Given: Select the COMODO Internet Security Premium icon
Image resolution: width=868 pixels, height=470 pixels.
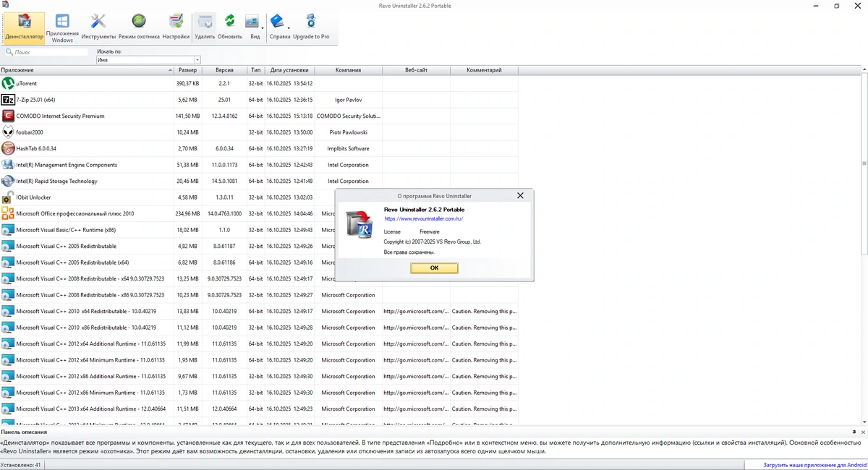Looking at the screenshot, I should click(x=8, y=116).
